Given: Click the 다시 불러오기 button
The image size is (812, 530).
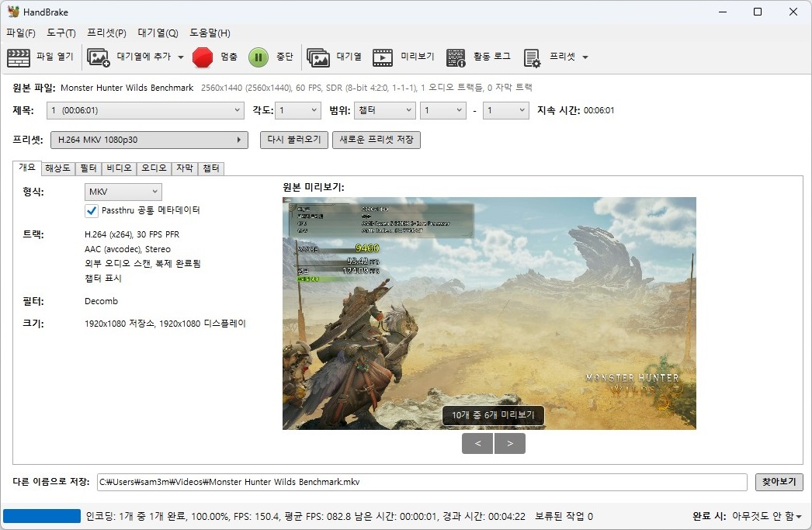Looking at the screenshot, I should click(293, 140).
